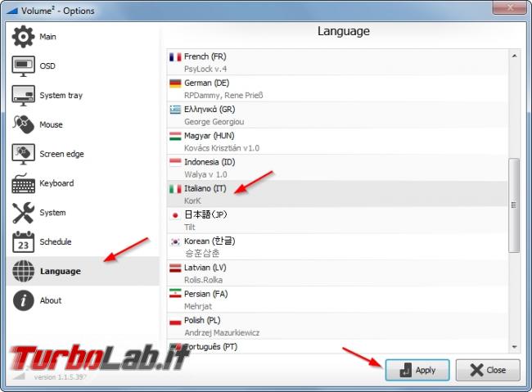This screenshot has width=532, height=392.
Task: Open the About info icon
Action: click(x=23, y=300)
